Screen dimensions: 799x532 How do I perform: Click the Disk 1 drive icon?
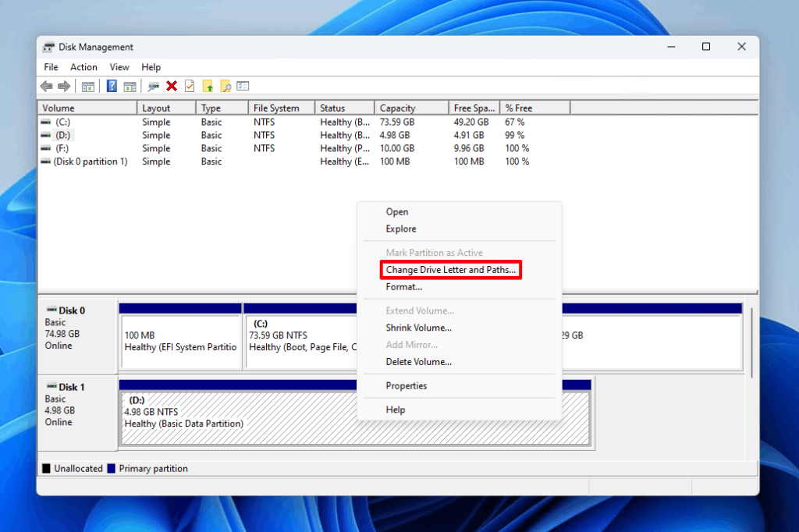coord(51,386)
